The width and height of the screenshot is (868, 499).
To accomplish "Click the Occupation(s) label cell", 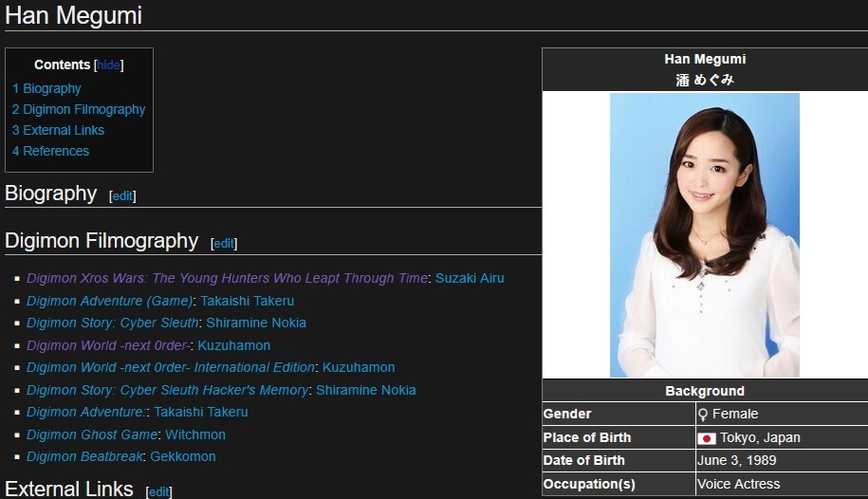I will pyautogui.click(x=619, y=484).
